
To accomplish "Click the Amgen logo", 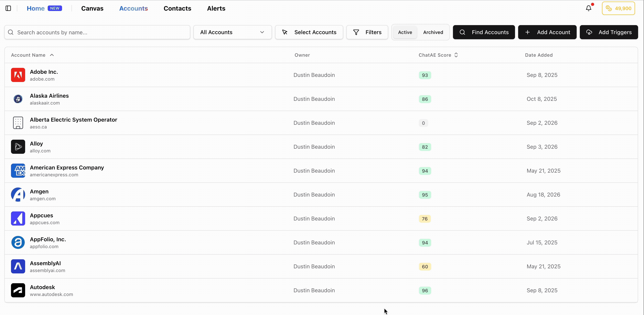I will coord(18,195).
